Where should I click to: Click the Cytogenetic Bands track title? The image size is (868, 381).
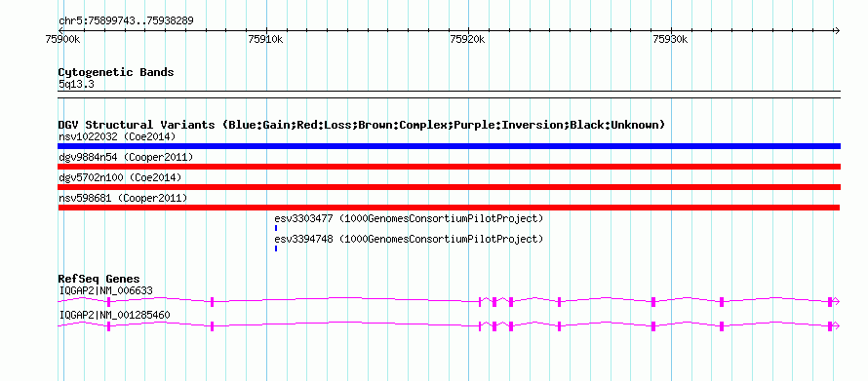click(116, 72)
